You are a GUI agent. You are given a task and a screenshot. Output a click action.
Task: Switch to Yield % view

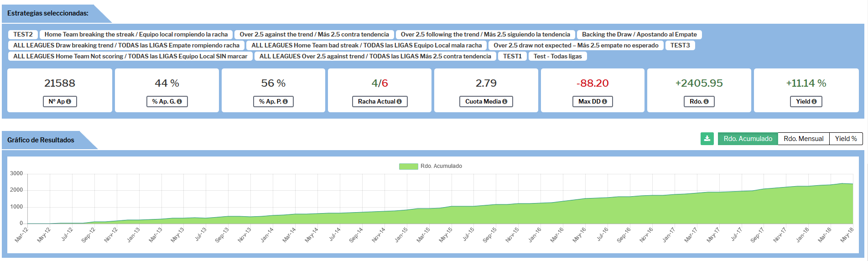point(846,139)
